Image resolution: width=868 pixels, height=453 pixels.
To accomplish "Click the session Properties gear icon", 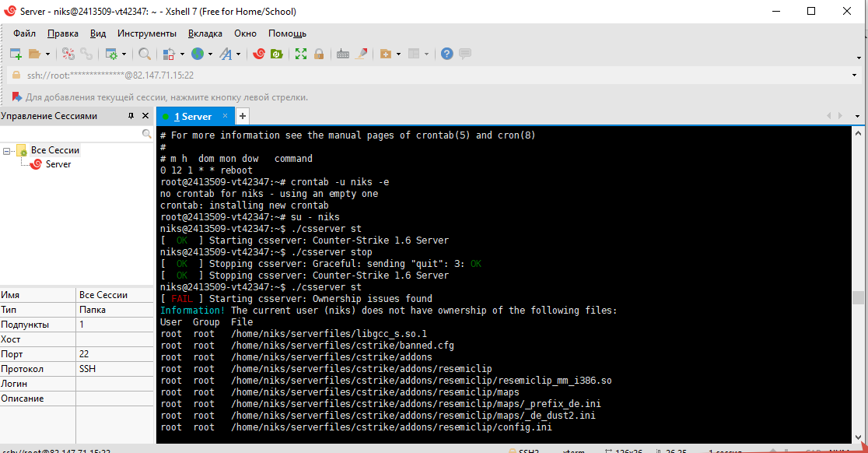I will 111,54.
